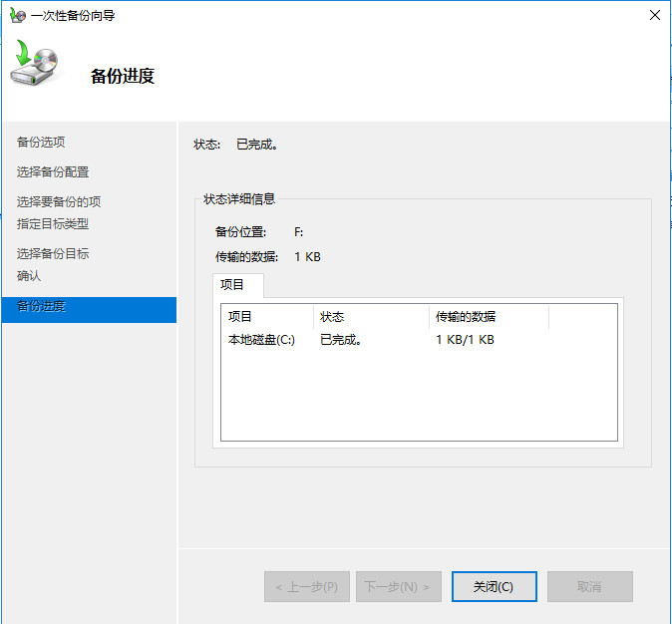Click the 备份进度 page heading

pyautogui.click(x=123, y=76)
